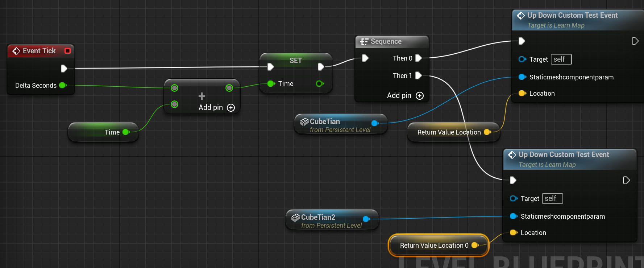Select the CubeTian2 actor reference node
Image resolution: width=644 pixels, height=268 pixels.
332,220
